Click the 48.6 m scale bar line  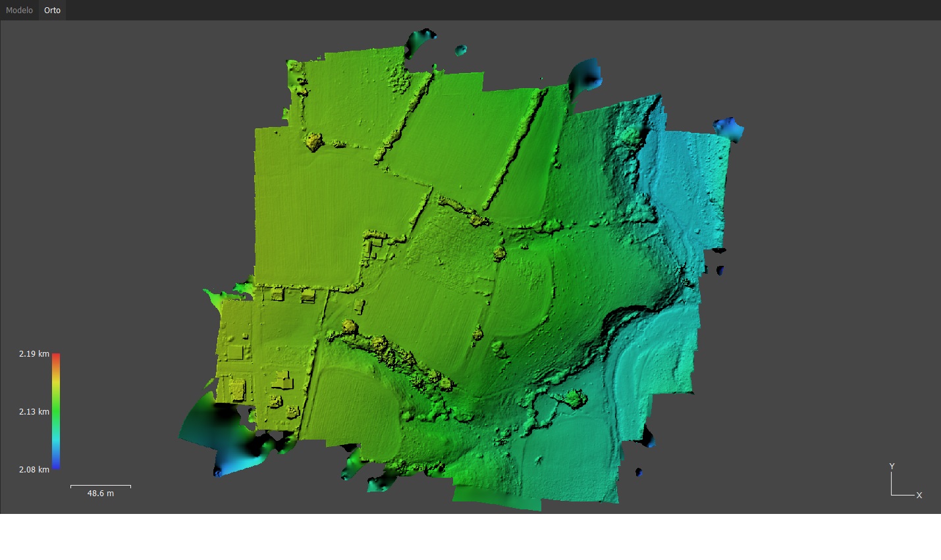[x=101, y=486]
